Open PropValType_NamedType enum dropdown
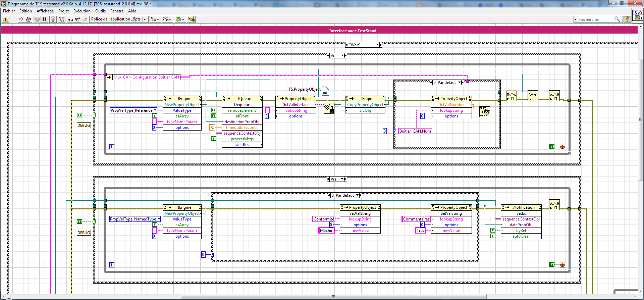Screen dimensions: 644x300 [x=159, y=219]
